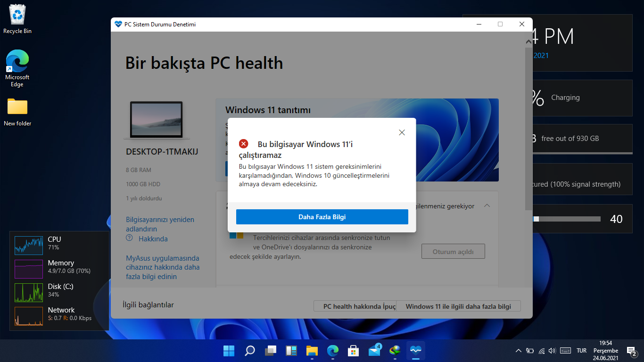Collapse the section with the chevron arrow
Screen dimensions: 644x362
487,206
